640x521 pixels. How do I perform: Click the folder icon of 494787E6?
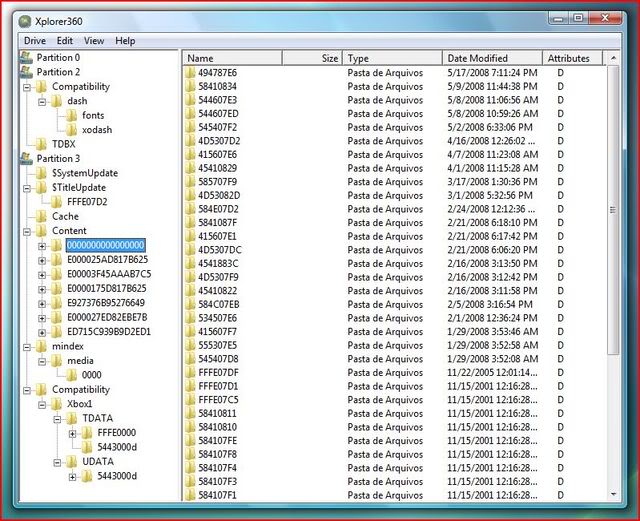coord(190,73)
